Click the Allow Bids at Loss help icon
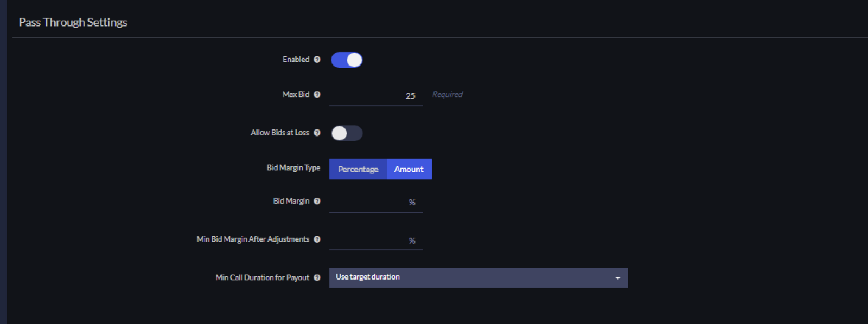This screenshot has width=868, height=324. 317,133
